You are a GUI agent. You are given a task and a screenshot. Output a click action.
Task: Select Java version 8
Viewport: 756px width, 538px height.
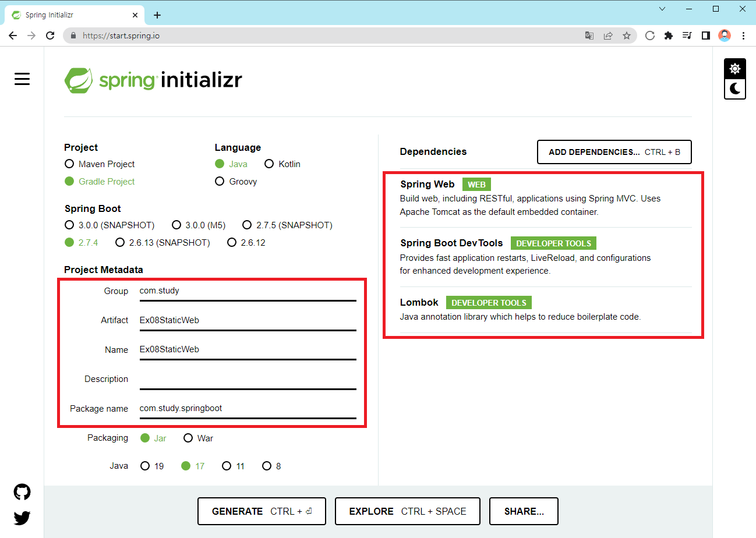pos(272,466)
